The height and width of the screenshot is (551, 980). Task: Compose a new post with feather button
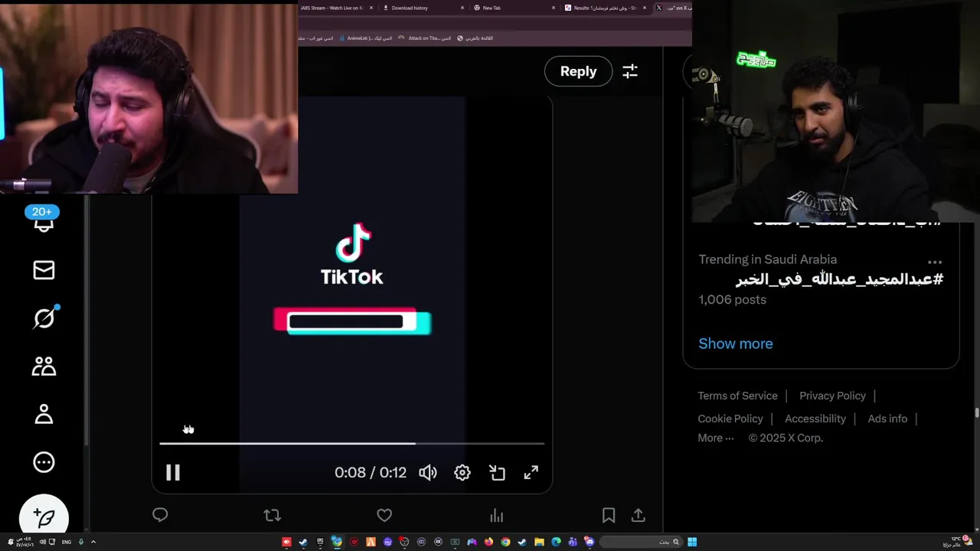pos(44,518)
